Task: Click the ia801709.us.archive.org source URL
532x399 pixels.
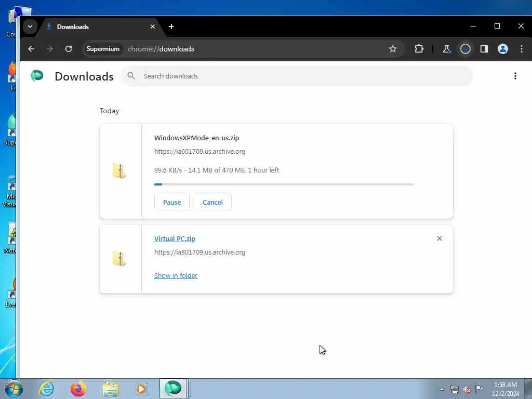Action: coord(199,252)
